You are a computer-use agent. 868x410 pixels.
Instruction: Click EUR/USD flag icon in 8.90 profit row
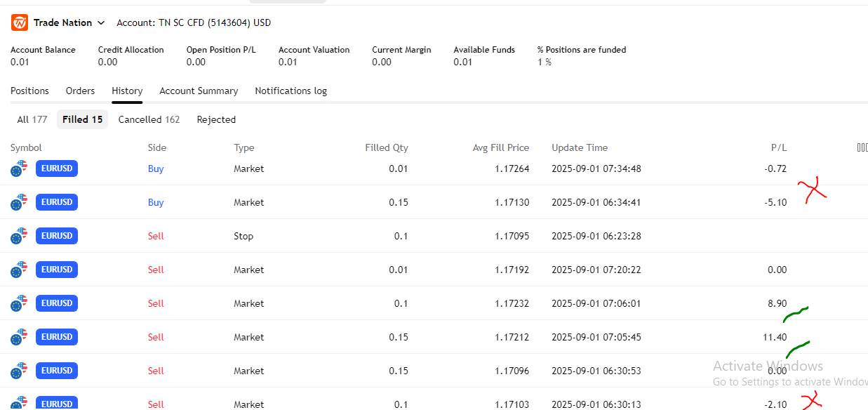coord(20,303)
